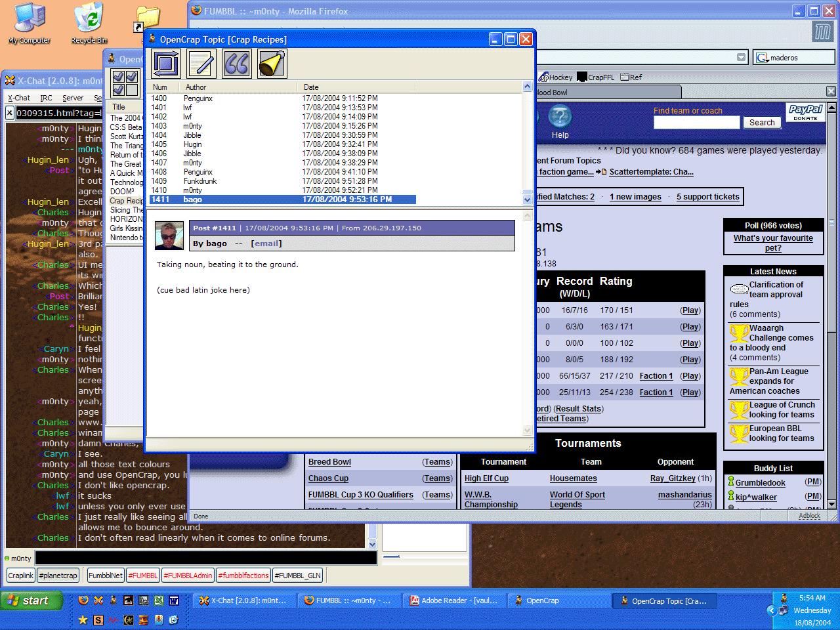This screenshot has height=630, width=840.
Task: Sort posts by Date column header
Action: 358,87
